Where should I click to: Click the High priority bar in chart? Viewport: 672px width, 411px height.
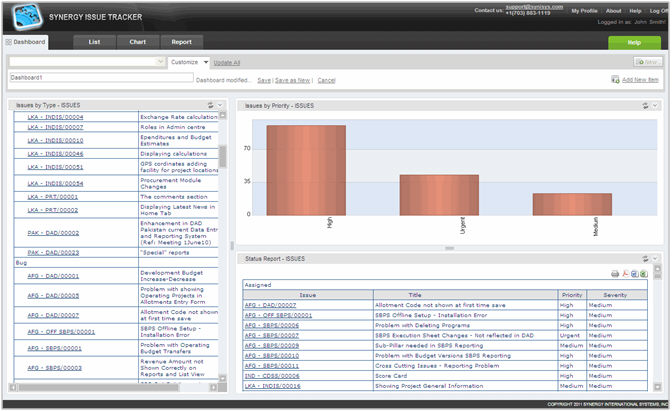pos(306,170)
